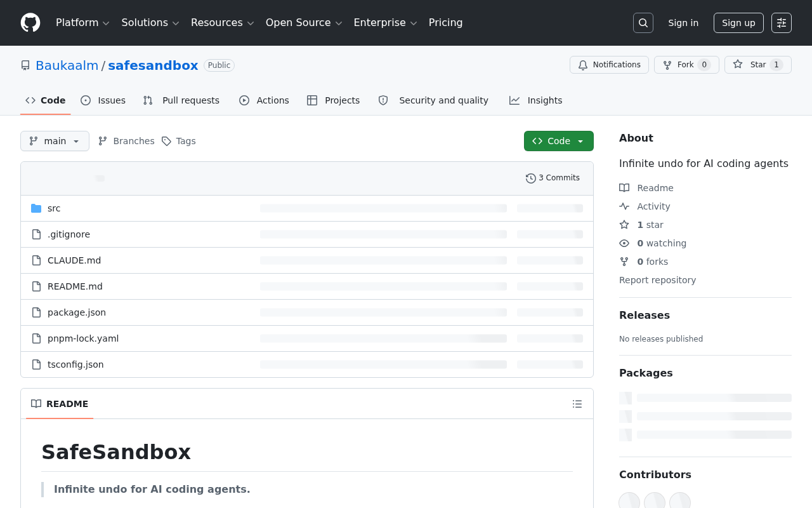Click the src folder icon
The image size is (812, 508).
coord(36,208)
